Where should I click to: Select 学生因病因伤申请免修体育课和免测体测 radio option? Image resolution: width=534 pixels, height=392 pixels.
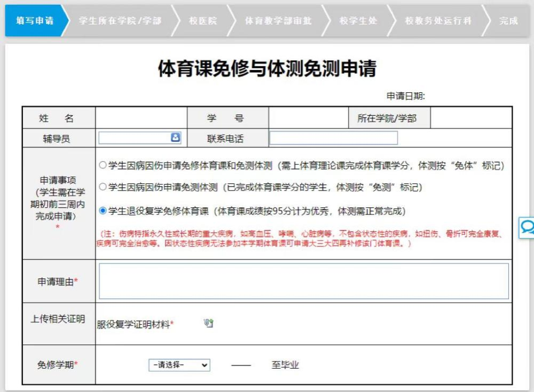coord(103,165)
